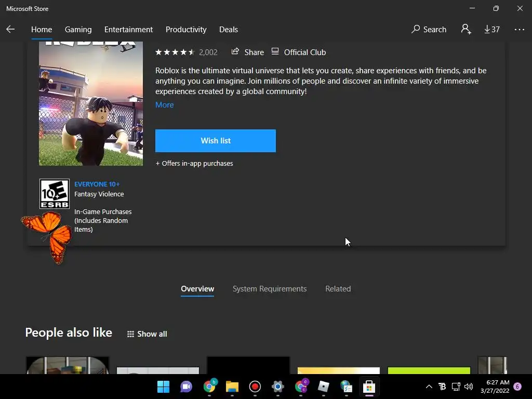532x399 pixels.
Task: Open the volume speaker control
Action: [469, 387]
